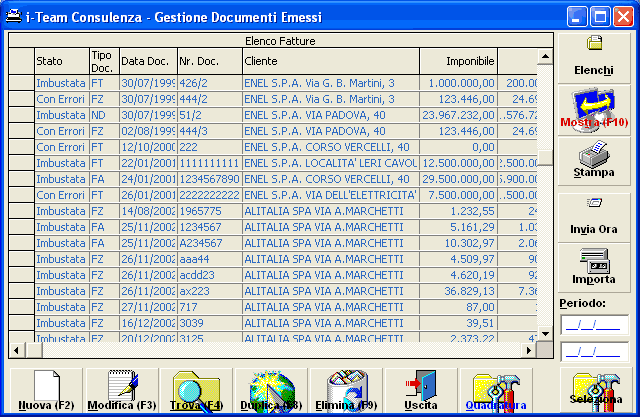
Task: Sort by the Tipo Doc. column header
Action: click(x=104, y=61)
